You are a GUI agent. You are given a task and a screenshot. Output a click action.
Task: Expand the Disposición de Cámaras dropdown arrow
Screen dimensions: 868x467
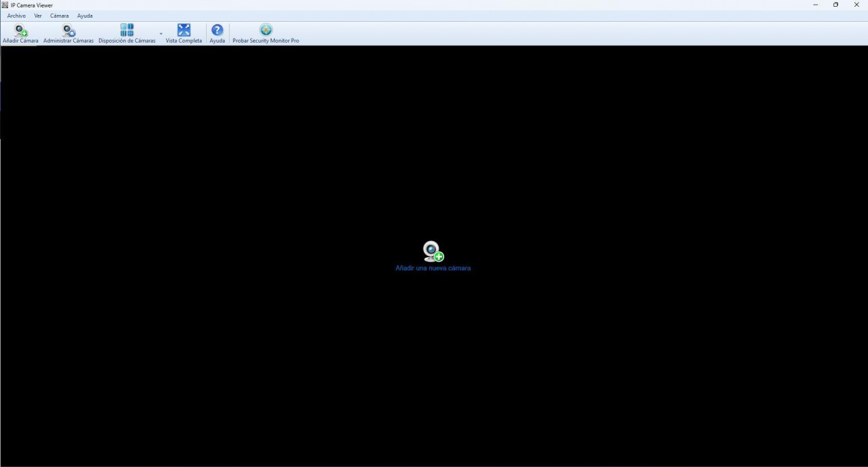pos(161,33)
